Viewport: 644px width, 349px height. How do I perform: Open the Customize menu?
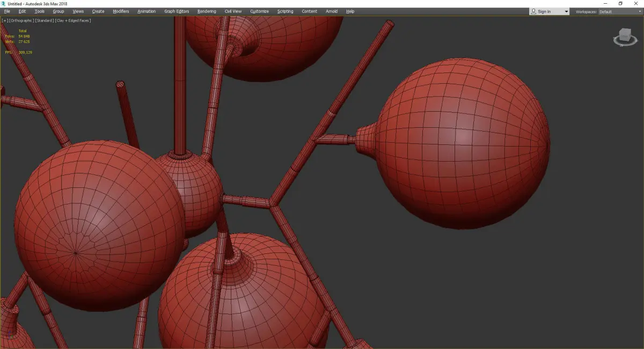click(259, 11)
